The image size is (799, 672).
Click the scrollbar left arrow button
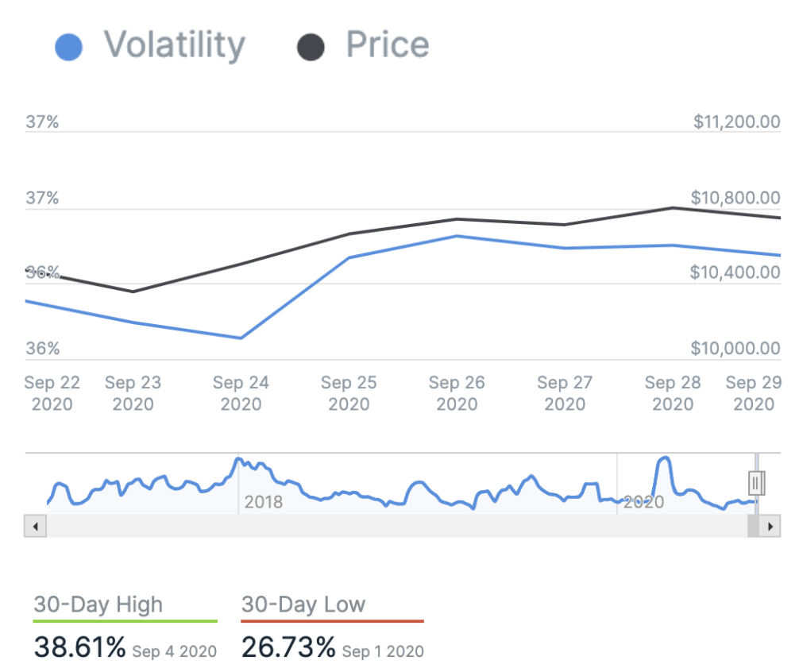[x=36, y=526]
